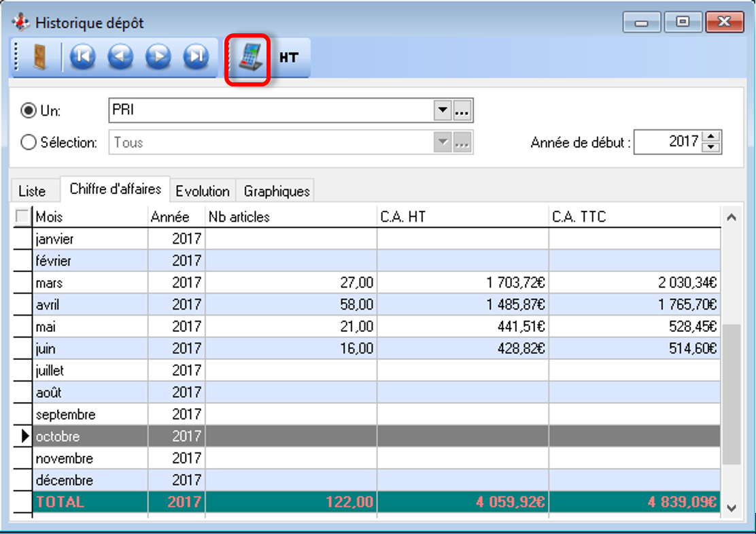This screenshot has width=756, height=534.
Task: Select the 'Sélection' radio button
Action: click(29, 143)
